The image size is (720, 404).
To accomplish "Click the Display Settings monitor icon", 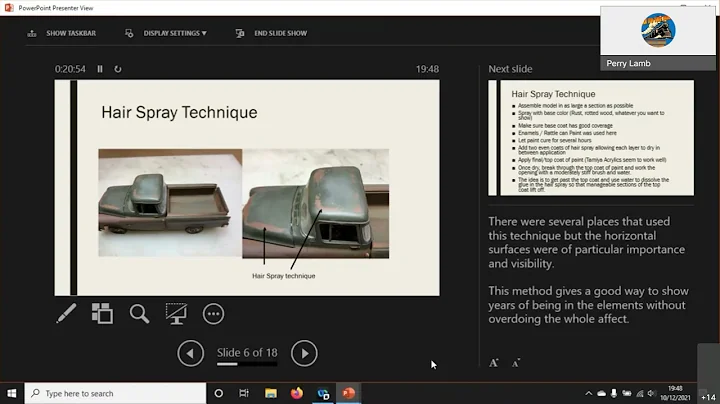I will point(129,33).
